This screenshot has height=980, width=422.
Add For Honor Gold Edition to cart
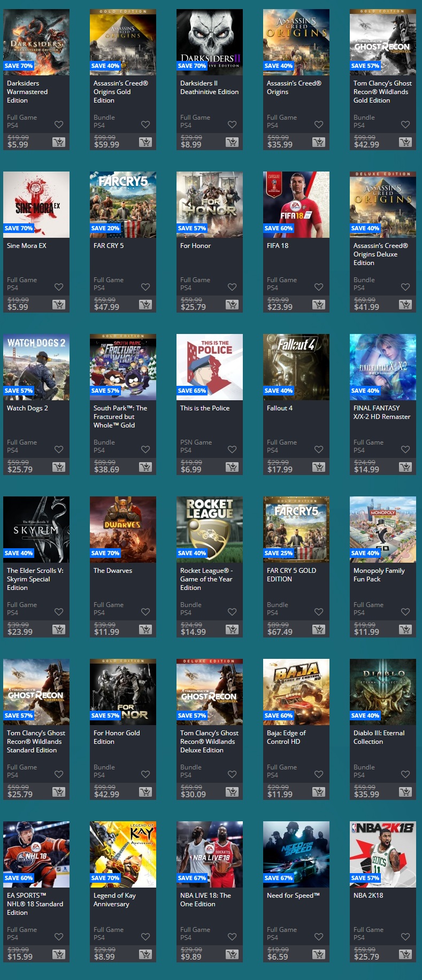point(145,792)
